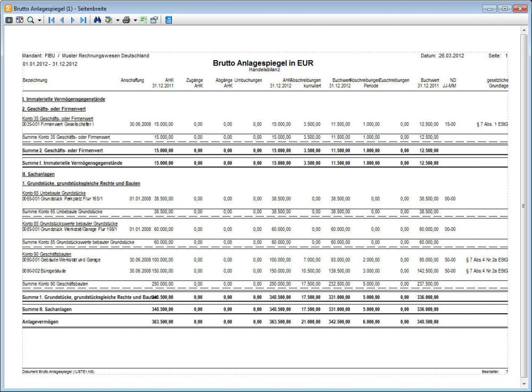The image size is (532, 392).
Task: Click the date '26.03.2012'
Action: pyautogui.click(x=451, y=56)
